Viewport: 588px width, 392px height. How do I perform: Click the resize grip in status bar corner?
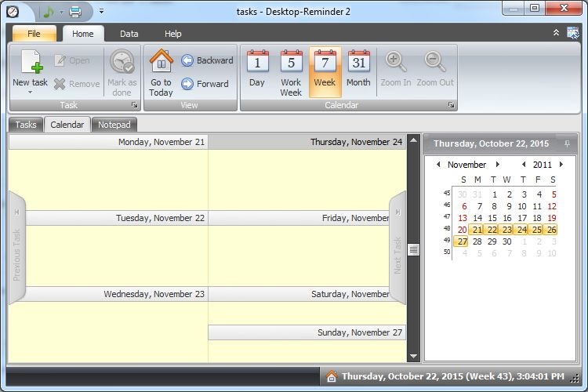(575, 379)
